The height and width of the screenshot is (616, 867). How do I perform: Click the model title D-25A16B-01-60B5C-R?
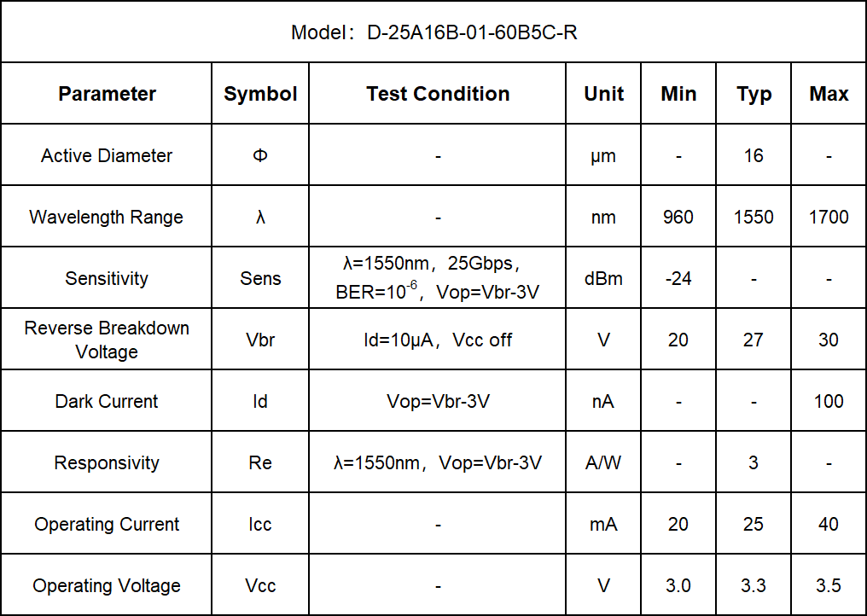[433, 32]
